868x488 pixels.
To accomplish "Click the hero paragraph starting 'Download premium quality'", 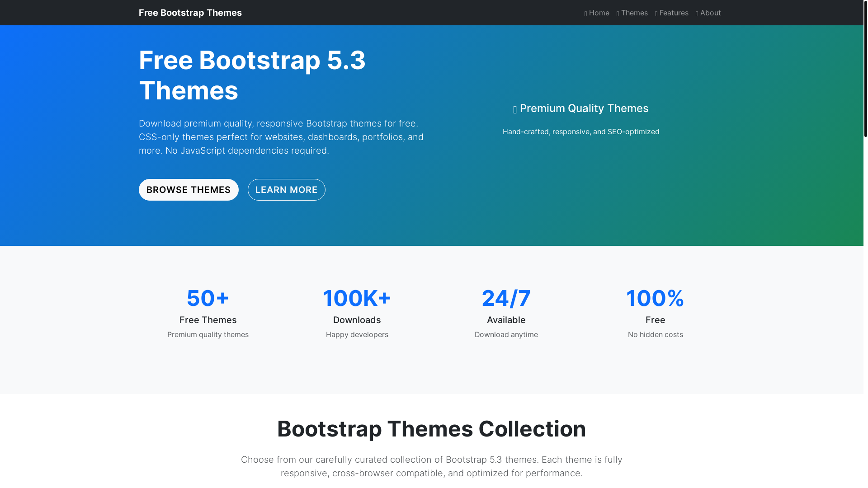I will 281,137.
